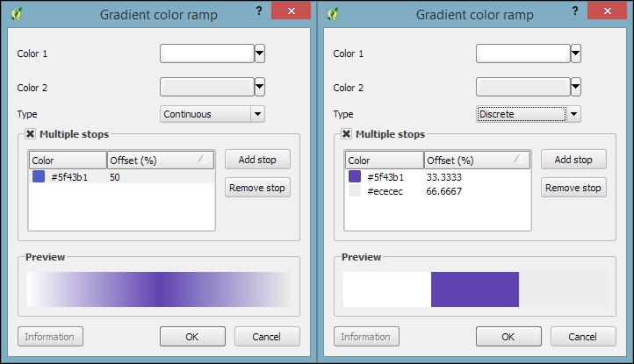
Task: Toggle Multiple stops checkbox in left dialog
Action: pyautogui.click(x=31, y=133)
